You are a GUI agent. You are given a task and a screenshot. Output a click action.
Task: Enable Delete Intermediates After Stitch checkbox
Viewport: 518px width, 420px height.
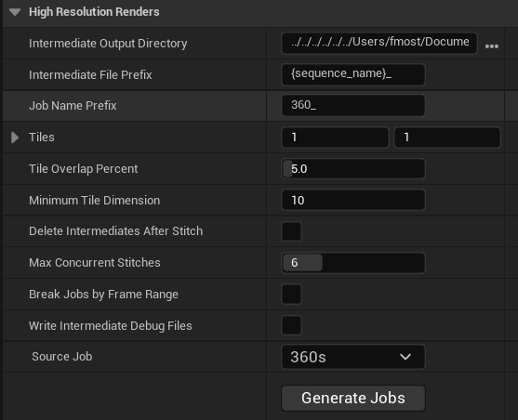click(291, 231)
